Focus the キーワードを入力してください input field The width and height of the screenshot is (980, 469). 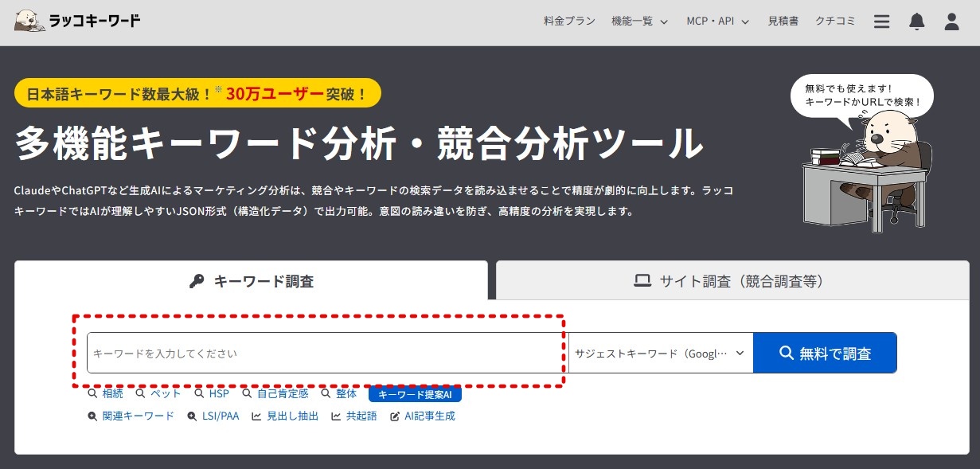point(327,353)
